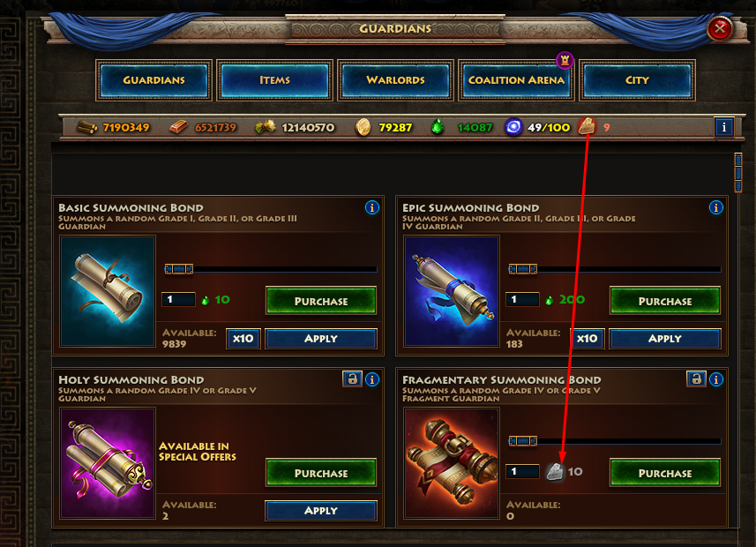Click Holy Summoning Bond info icon

click(371, 379)
